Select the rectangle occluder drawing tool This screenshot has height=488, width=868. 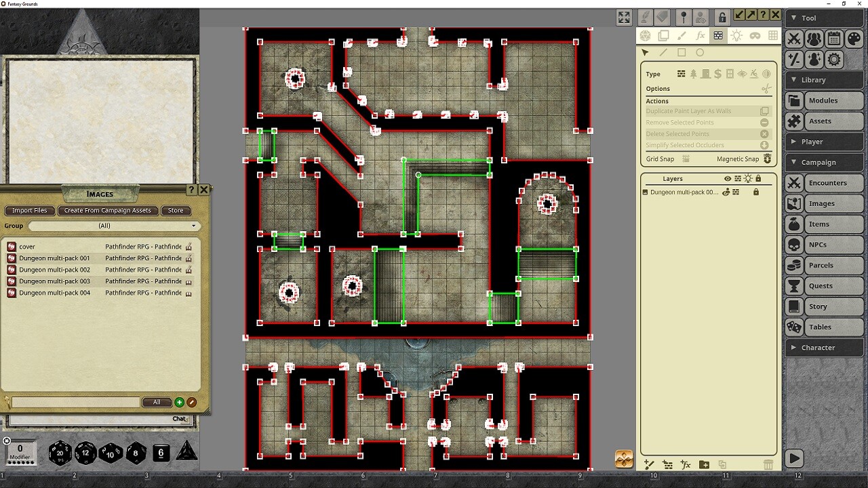pyautogui.click(x=682, y=52)
